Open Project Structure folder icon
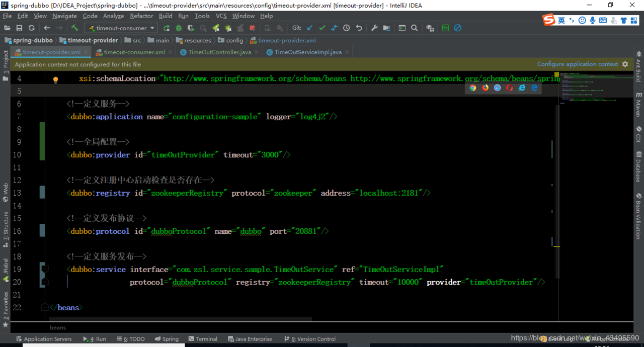Image resolution: width=644 pixels, height=347 pixels. coord(386,28)
